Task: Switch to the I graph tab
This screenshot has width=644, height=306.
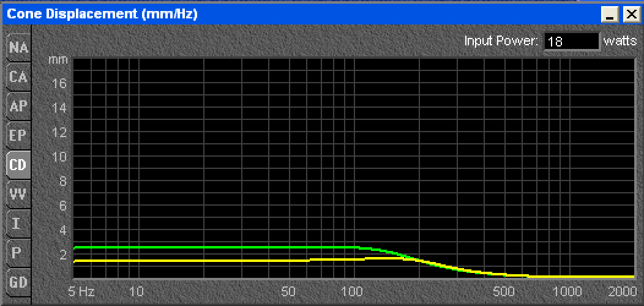Action: tap(18, 223)
